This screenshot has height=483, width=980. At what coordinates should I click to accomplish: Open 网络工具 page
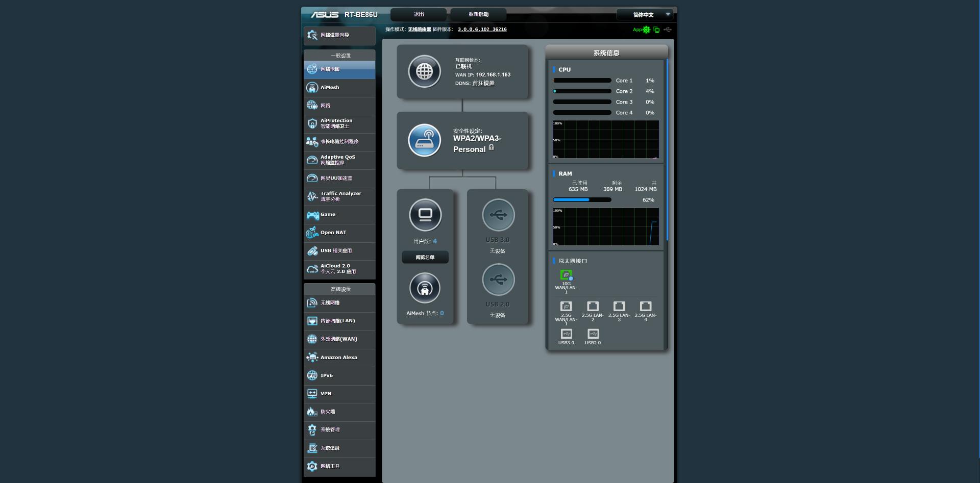[339, 466]
